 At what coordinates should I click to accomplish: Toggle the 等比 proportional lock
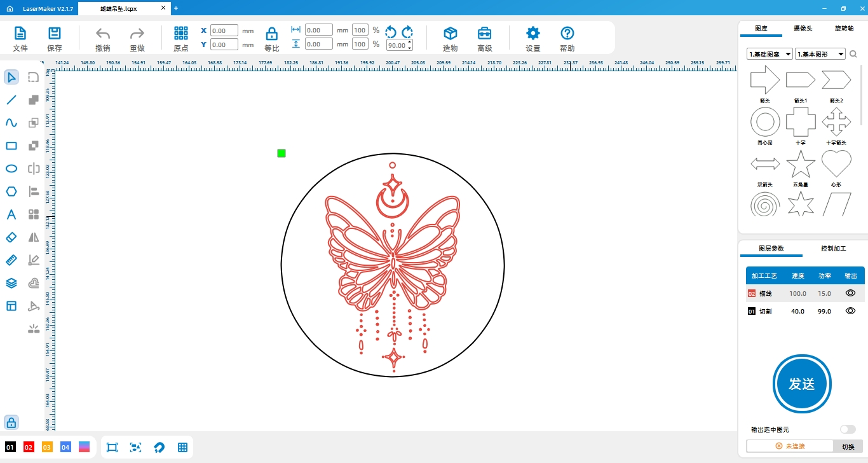coord(272,39)
